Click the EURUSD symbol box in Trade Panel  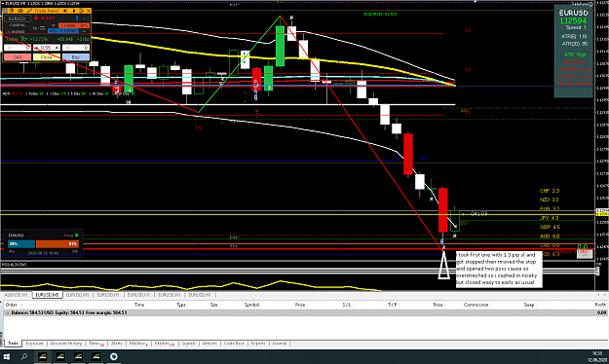(x=18, y=18)
